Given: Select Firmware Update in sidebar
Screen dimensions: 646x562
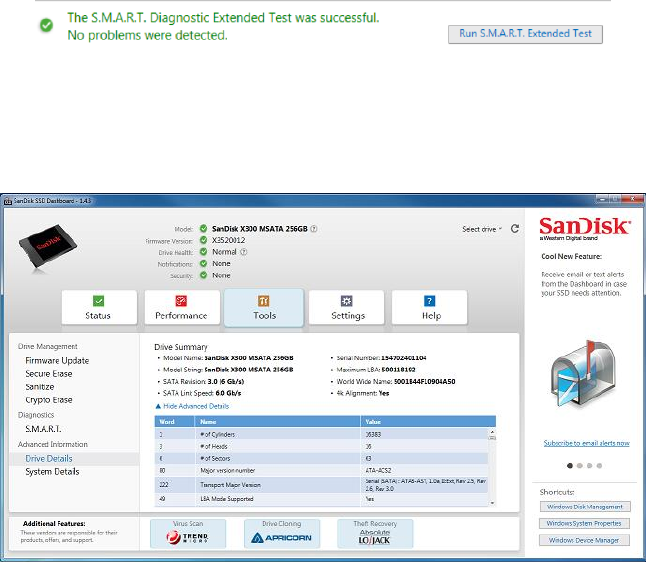Looking at the screenshot, I should [x=57, y=361].
